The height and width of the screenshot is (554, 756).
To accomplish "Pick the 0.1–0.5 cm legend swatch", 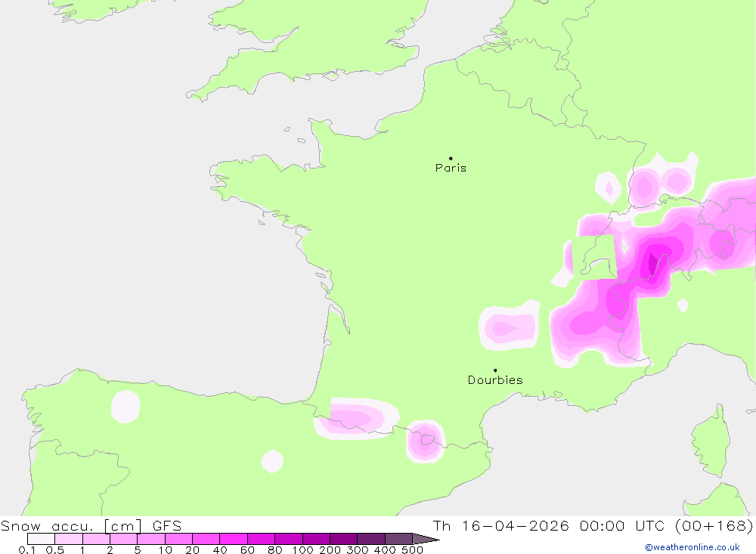I will [41, 539].
